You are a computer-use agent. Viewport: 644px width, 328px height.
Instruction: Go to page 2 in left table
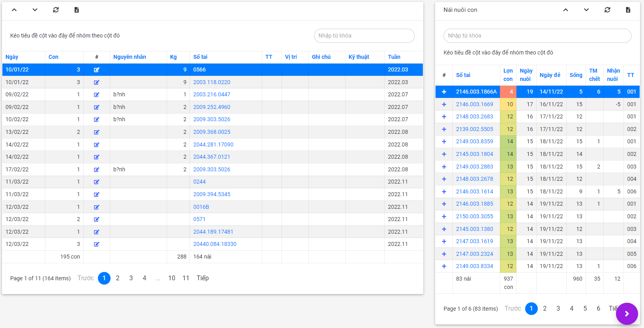[118, 278]
